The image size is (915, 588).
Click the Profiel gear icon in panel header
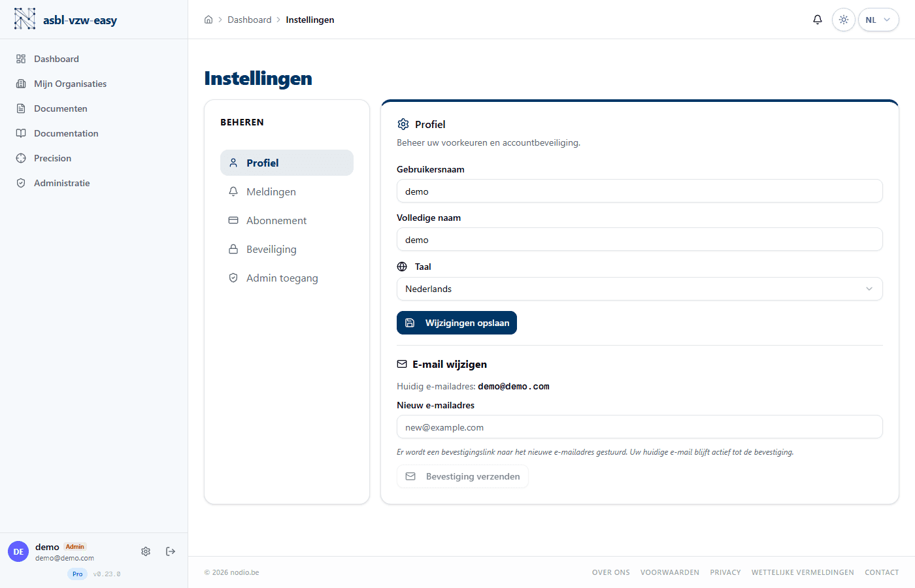(x=403, y=124)
